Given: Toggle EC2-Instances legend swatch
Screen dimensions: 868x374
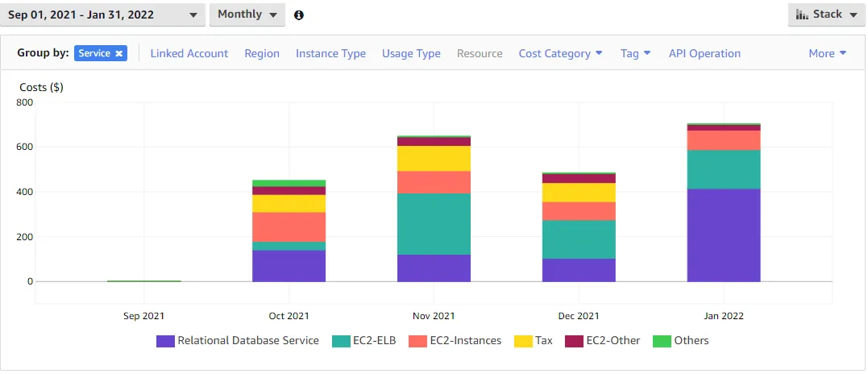Looking at the screenshot, I should point(417,341).
